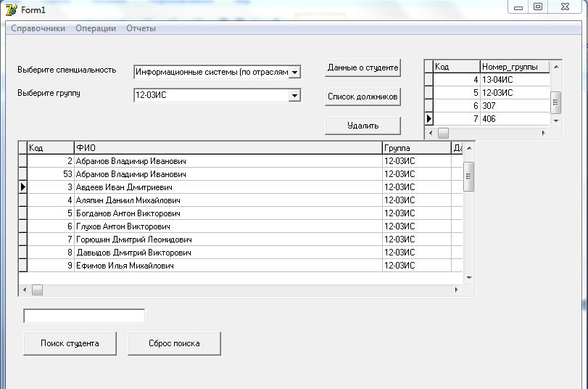The width and height of the screenshot is (588, 389).
Task: Click the groups table vertical scrollbar thumb
Action: (x=556, y=102)
